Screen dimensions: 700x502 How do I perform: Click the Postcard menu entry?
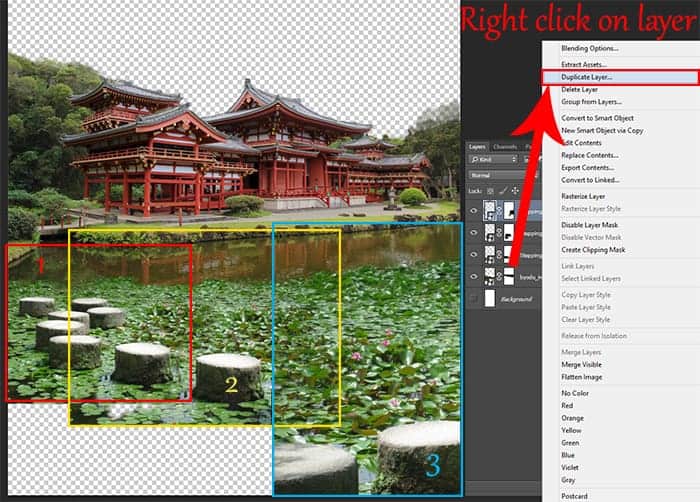click(x=574, y=496)
